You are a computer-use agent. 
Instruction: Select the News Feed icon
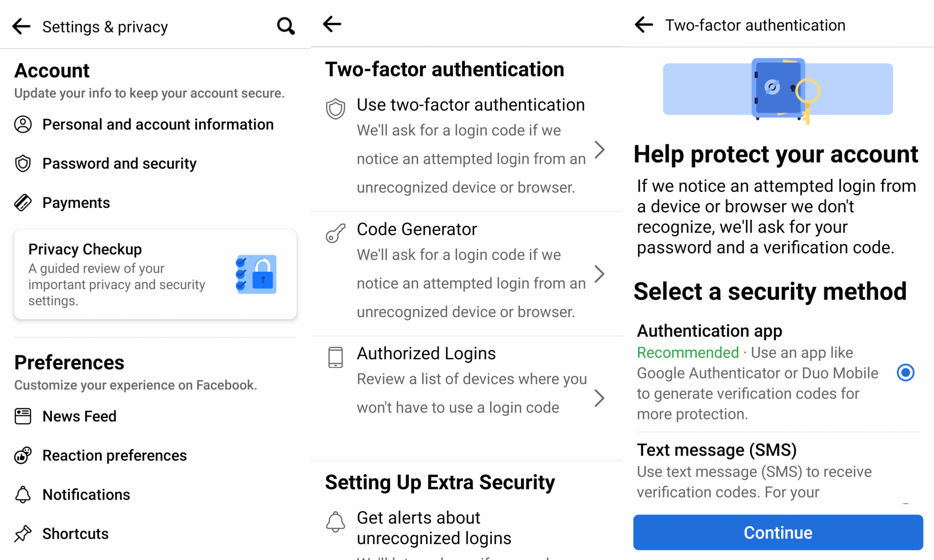click(x=23, y=416)
